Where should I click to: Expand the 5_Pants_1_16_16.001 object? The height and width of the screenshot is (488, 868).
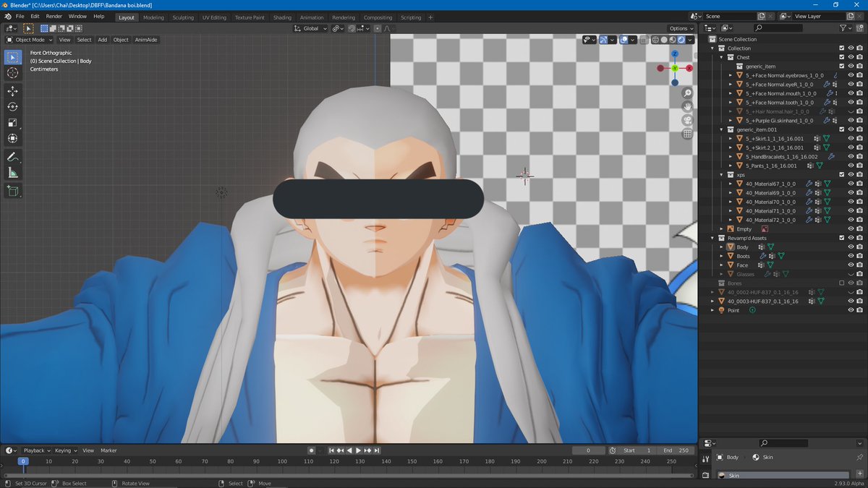point(731,166)
